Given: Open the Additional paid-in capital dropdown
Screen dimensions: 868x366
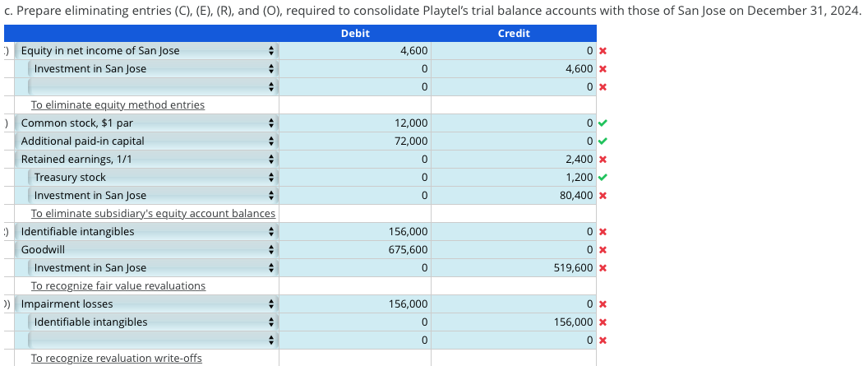Looking at the screenshot, I should (x=146, y=141).
